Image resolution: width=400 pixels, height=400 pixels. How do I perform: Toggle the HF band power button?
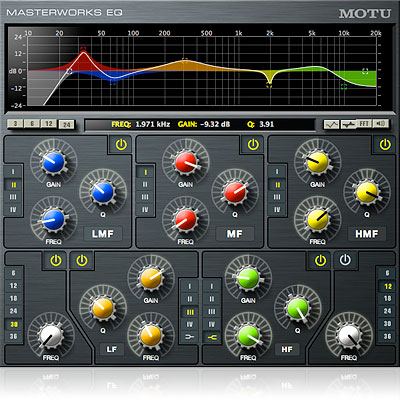coord(320,260)
